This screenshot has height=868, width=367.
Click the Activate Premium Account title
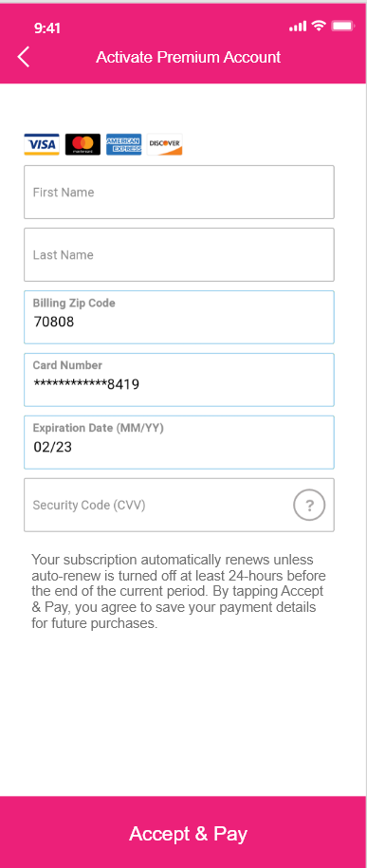click(x=188, y=57)
